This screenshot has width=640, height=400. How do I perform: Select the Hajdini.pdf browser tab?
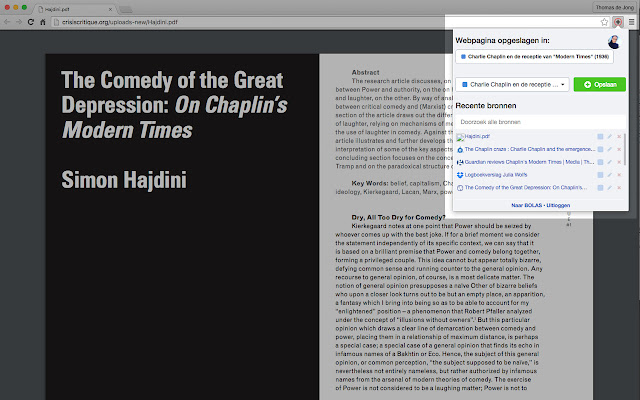point(74,9)
